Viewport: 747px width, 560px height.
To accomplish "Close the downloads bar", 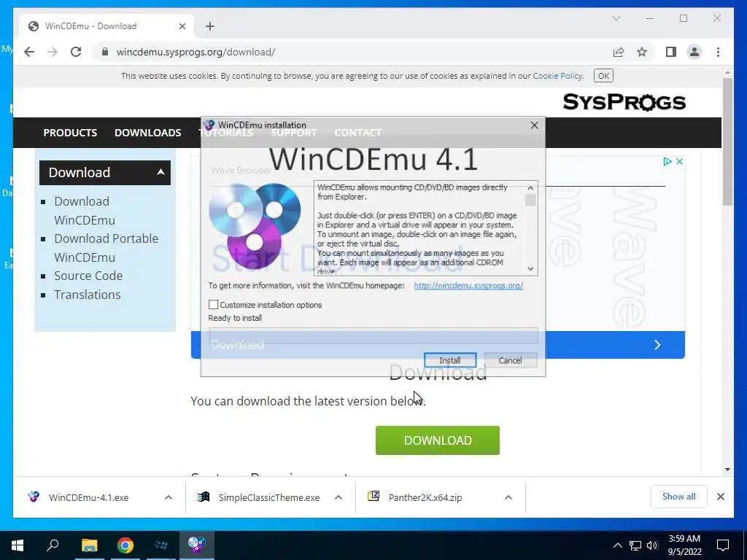I will (720, 497).
